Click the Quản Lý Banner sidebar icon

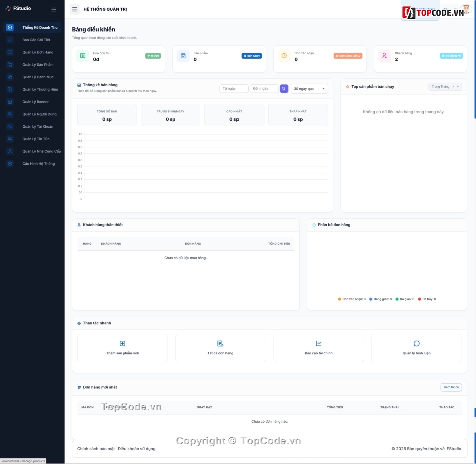pos(10,102)
